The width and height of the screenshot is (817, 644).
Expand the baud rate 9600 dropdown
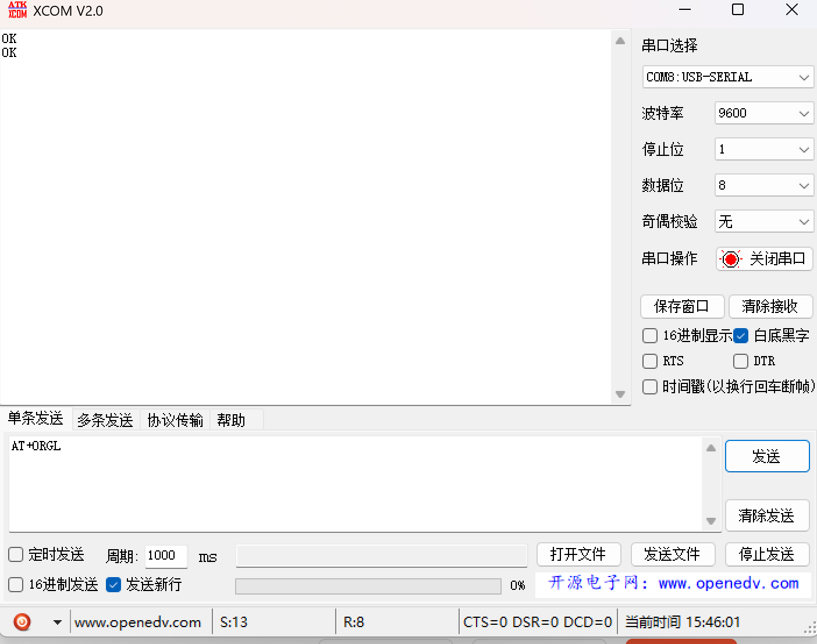pyautogui.click(x=764, y=113)
